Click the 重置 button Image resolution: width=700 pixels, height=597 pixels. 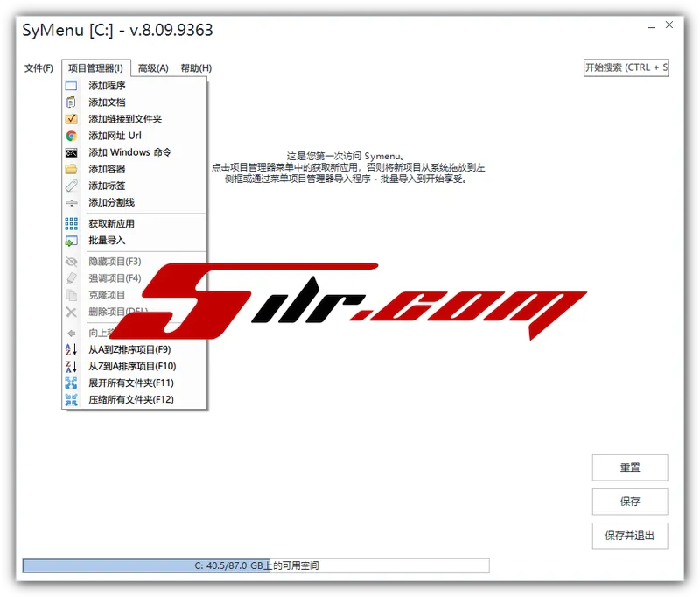pyautogui.click(x=630, y=467)
